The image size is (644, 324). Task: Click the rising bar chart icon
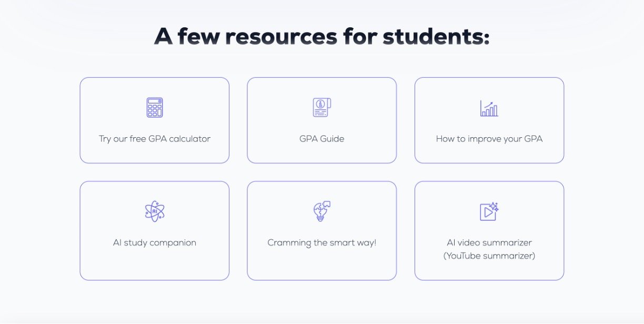tap(489, 108)
